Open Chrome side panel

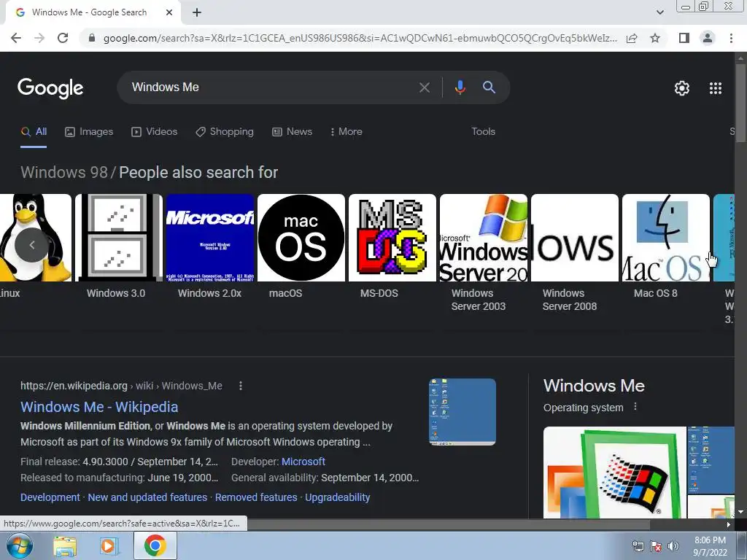(684, 38)
